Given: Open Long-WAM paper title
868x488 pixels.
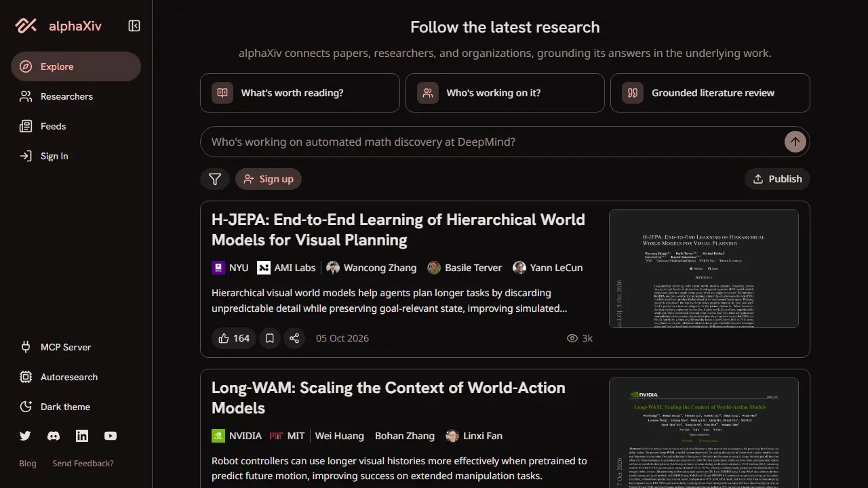Looking at the screenshot, I should tap(389, 398).
